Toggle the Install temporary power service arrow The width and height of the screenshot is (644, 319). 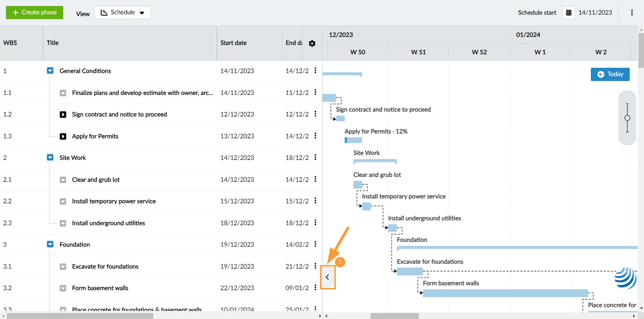(63, 202)
